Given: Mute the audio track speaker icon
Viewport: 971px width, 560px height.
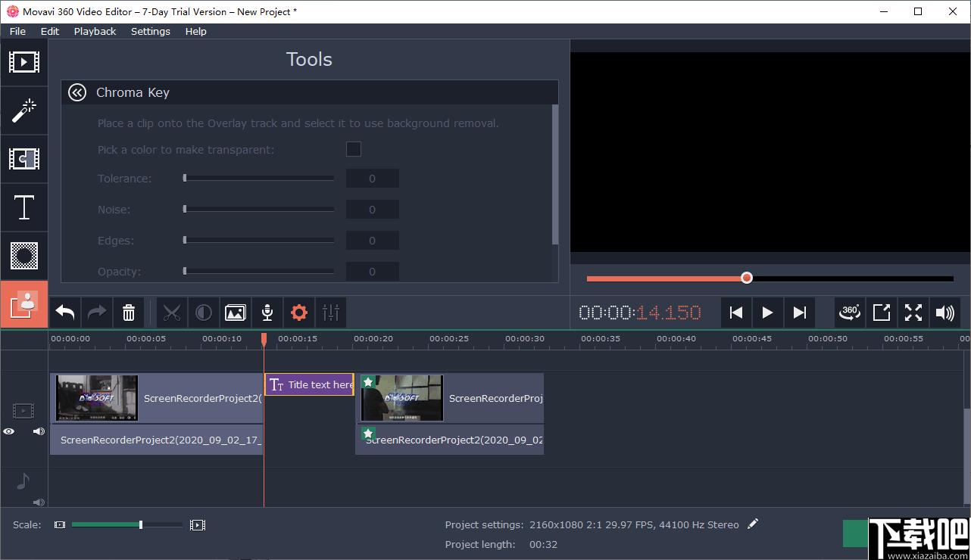Looking at the screenshot, I should point(39,502).
